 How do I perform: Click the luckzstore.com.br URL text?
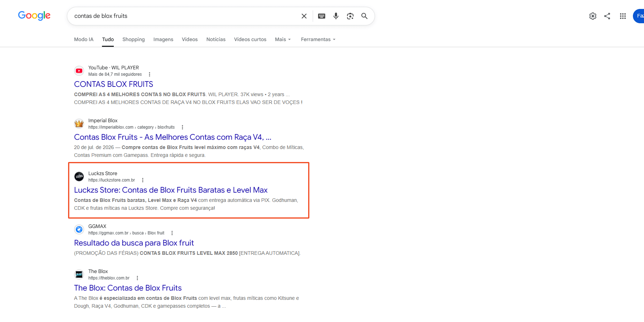[112, 180]
